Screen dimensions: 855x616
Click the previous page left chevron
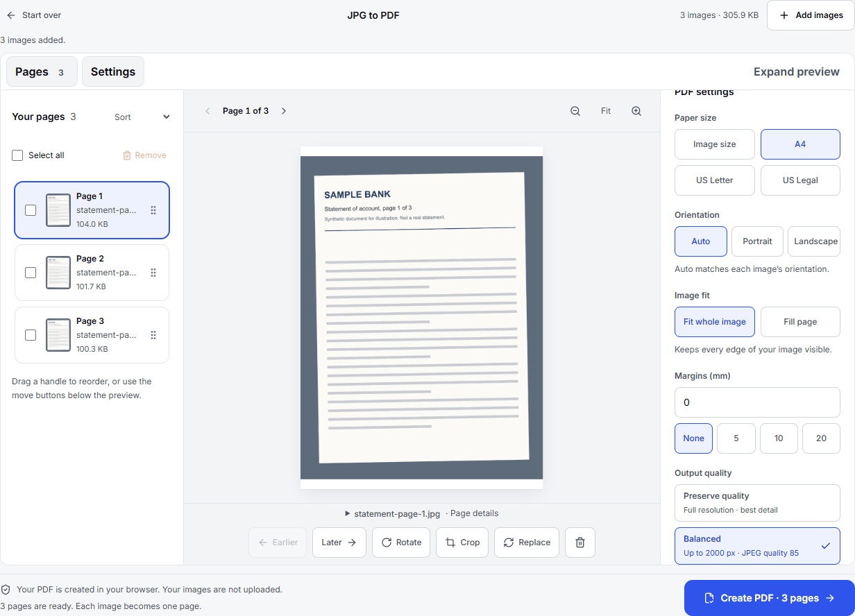pyautogui.click(x=208, y=111)
